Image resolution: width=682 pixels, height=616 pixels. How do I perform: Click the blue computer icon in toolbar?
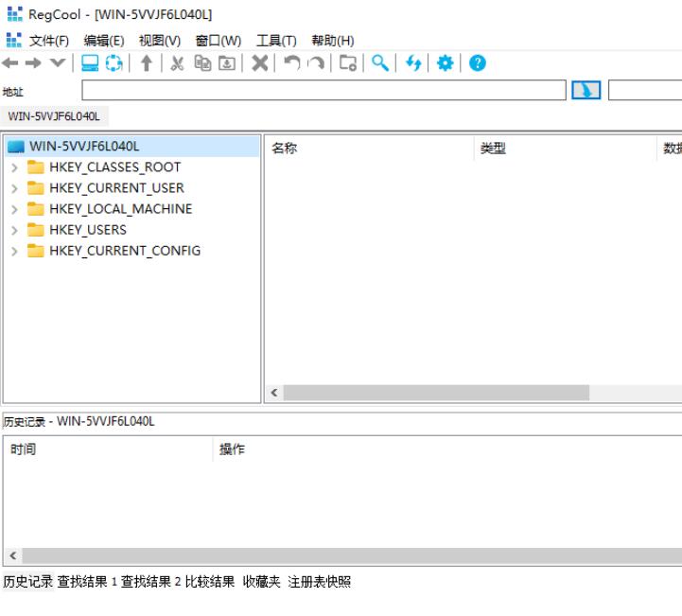coord(90,63)
